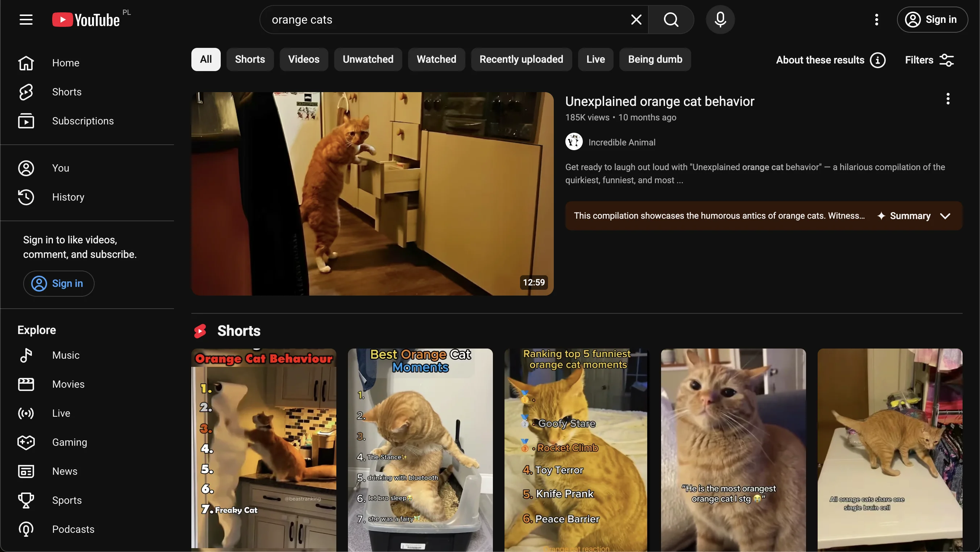Play the Unexplained orange cat behavior thumbnail

pyautogui.click(x=372, y=193)
